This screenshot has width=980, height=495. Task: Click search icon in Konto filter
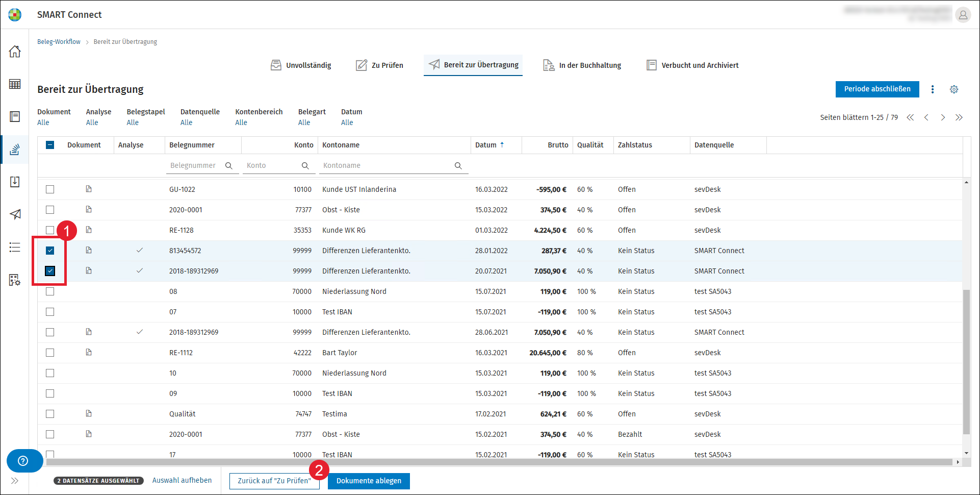point(305,165)
